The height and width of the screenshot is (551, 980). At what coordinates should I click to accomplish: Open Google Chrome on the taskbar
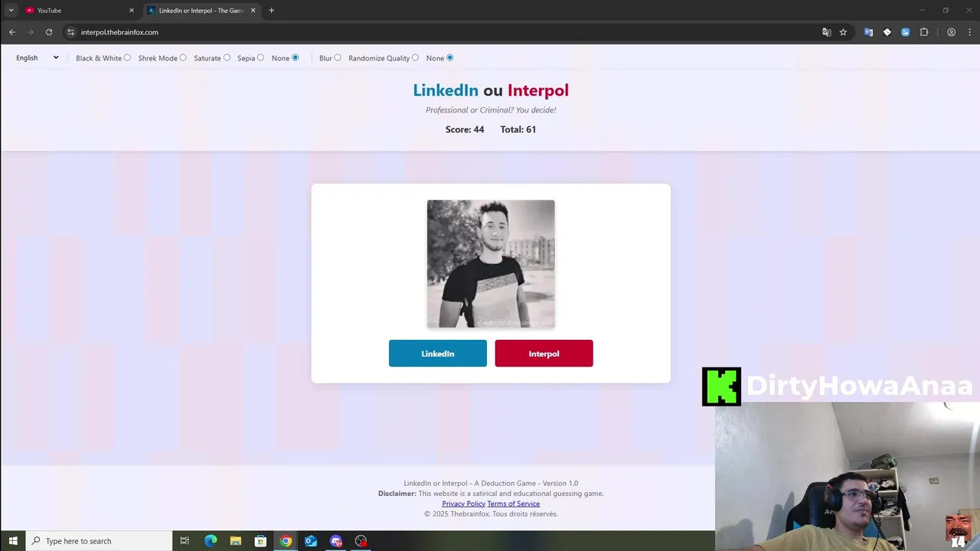[x=286, y=541]
